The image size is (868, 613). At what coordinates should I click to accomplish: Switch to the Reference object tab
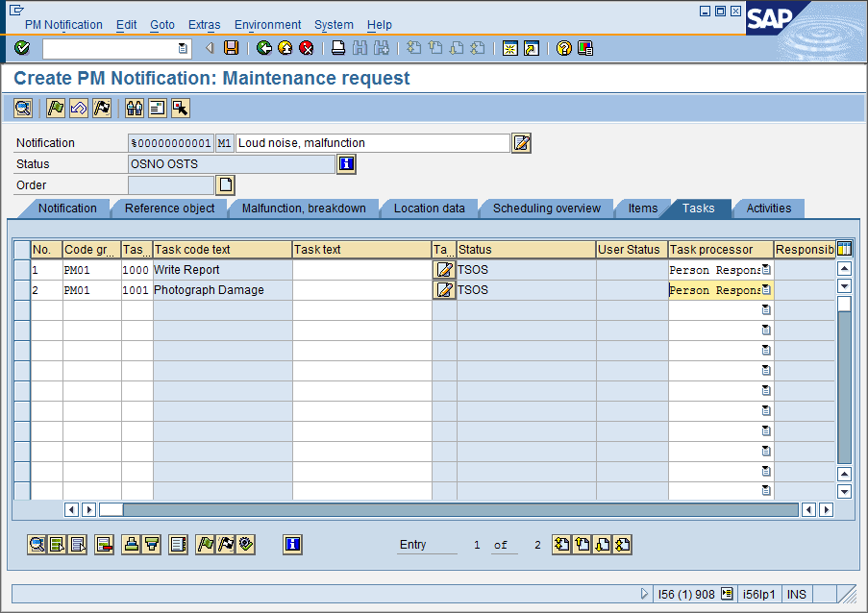[x=169, y=208]
